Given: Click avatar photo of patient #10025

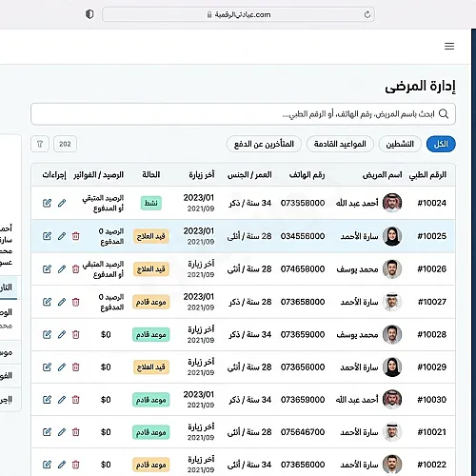Looking at the screenshot, I should (392, 236).
